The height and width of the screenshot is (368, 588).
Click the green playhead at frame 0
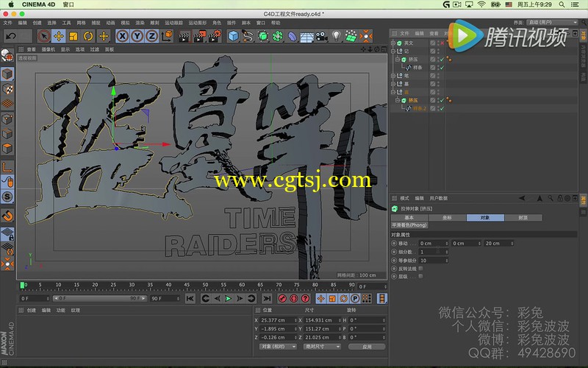point(22,286)
